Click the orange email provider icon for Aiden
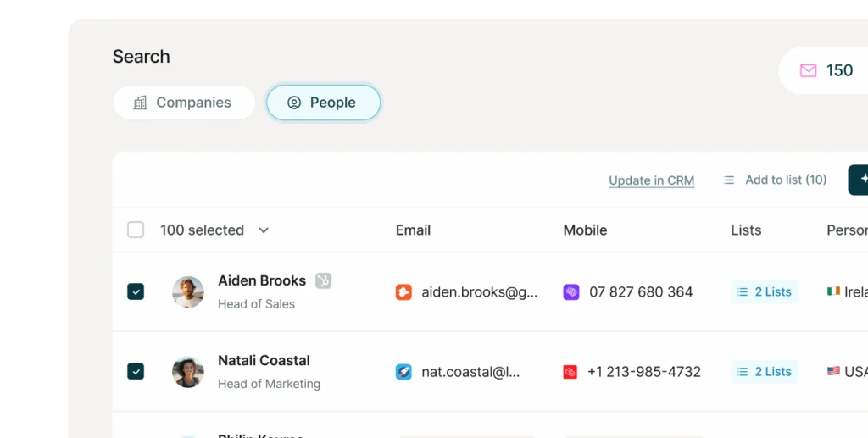Image resolution: width=868 pixels, height=438 pixels. (x=403, y=292)
